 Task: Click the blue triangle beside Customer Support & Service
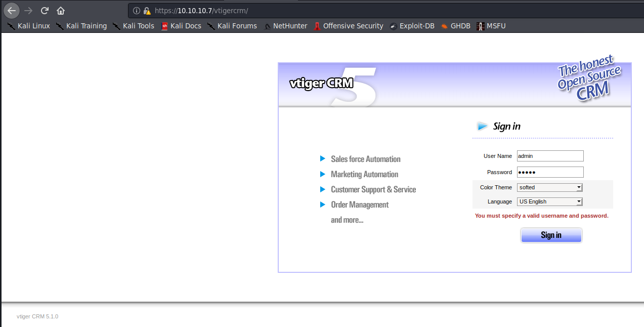[x=323, y=189]
